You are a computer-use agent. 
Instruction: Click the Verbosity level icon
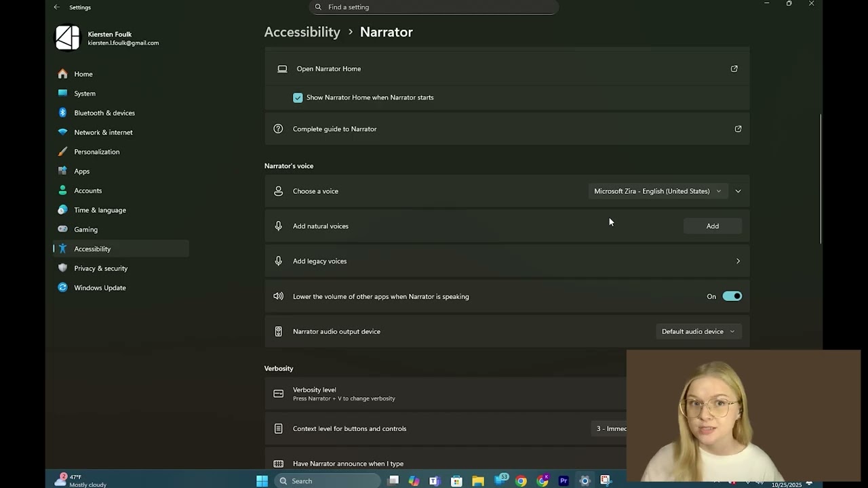(x=278, y=393)
